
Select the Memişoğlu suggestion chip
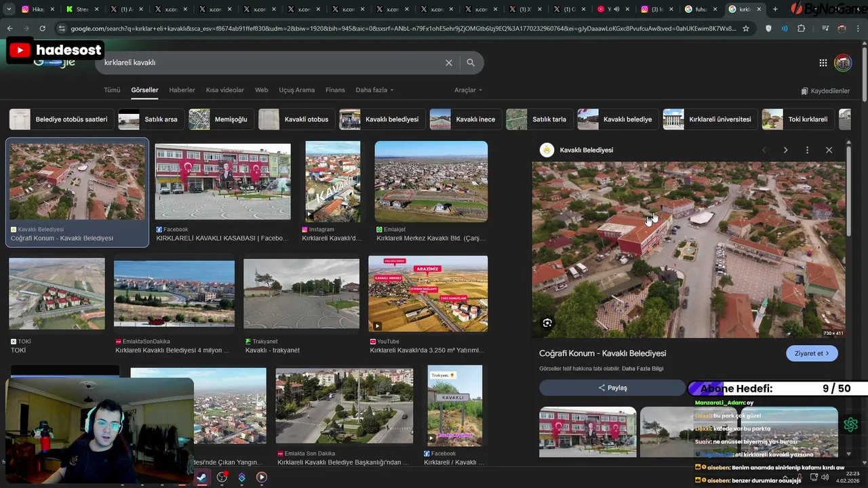221,119
